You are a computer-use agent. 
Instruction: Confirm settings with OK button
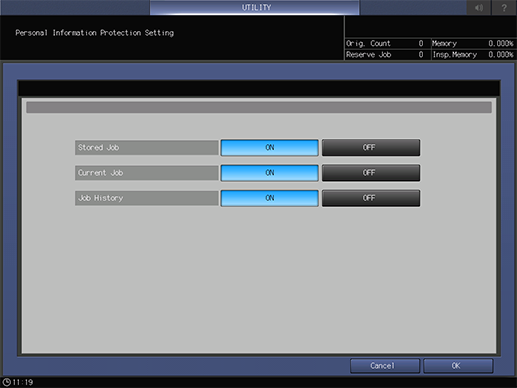click(x=458, y=366)
